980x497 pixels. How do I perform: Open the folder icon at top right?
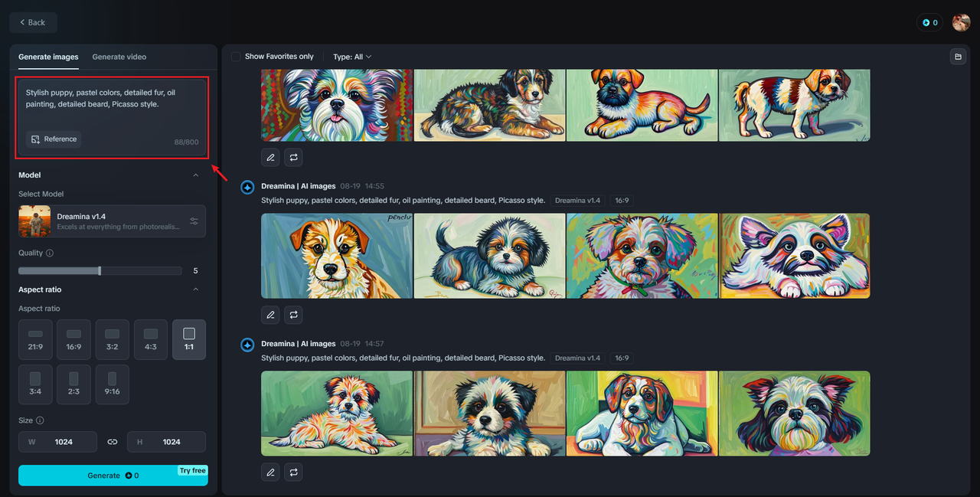pos(957,57)
